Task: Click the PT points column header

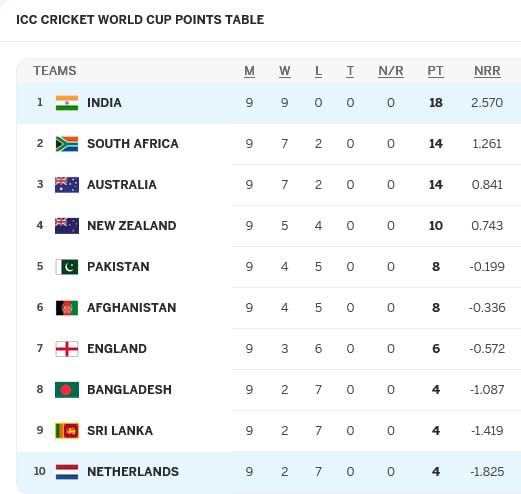Action: (436, 71)
